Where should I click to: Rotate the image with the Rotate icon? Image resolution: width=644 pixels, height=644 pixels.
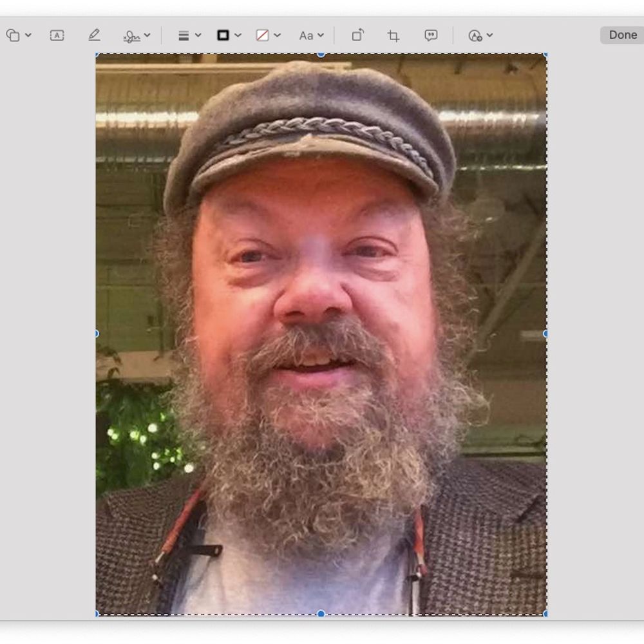pyautogui.click(x=358, y=35)
